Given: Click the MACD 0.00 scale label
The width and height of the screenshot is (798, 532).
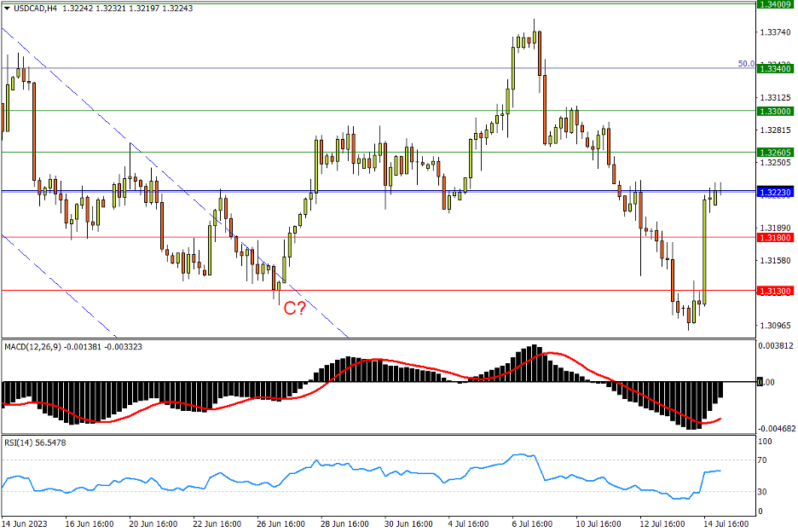Looking at the screenshot, I should (768, 382).
